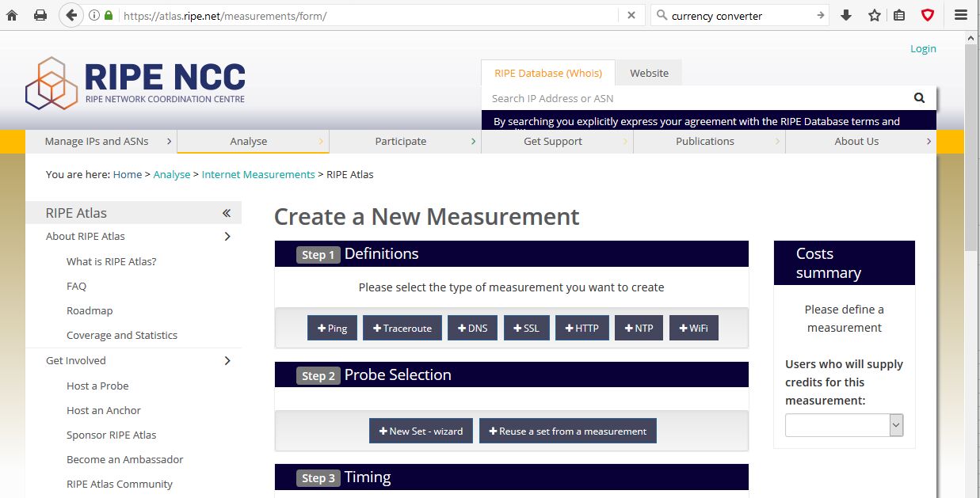Open the Participate menu
Screen dimensions: 980x498
(406, 141)
